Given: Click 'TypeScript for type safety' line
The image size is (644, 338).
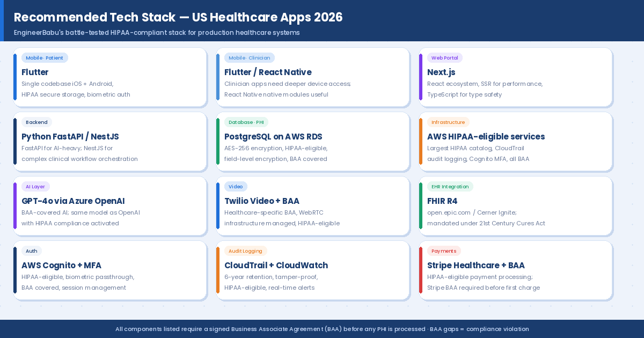Looking at the screenshot, I should 465,94.
